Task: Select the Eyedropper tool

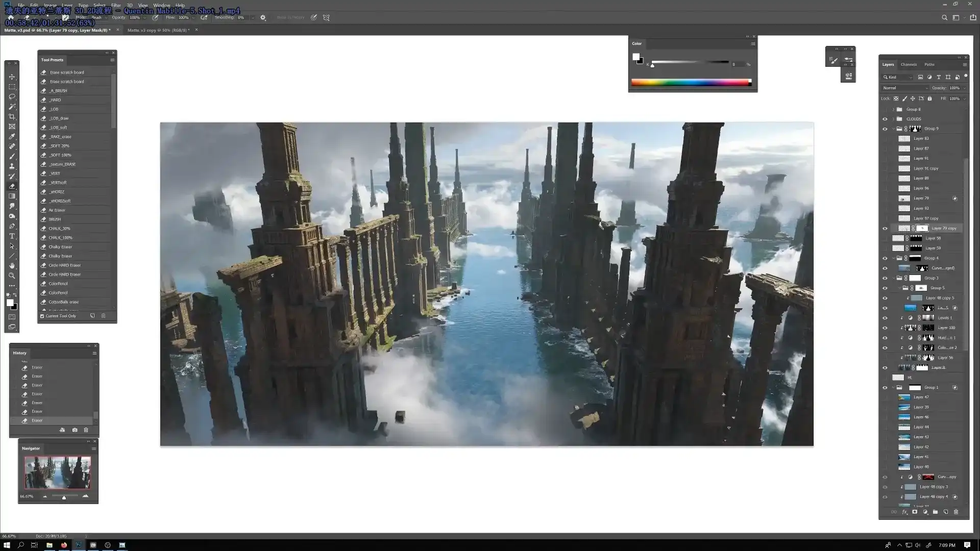Action: tap(12, 137)
